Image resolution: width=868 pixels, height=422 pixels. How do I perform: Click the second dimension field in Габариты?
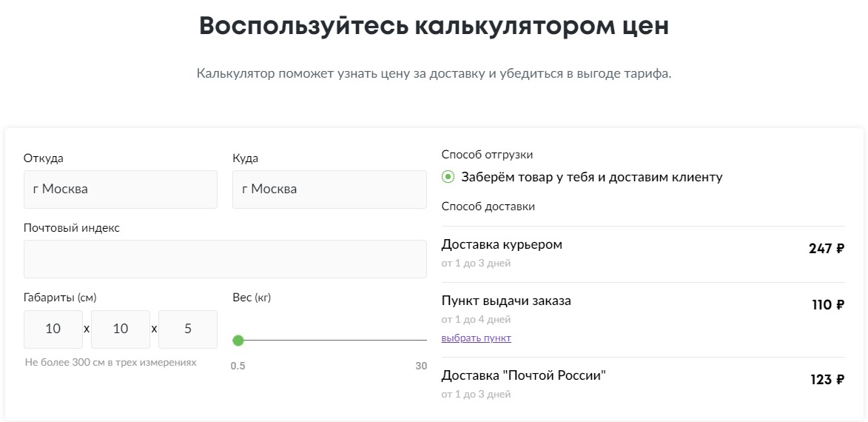[x=121, y=329]
